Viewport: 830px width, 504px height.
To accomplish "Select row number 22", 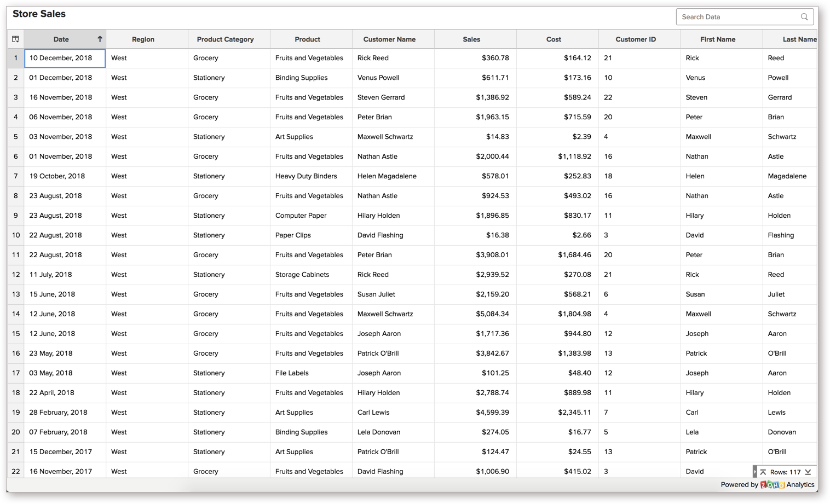I will tap(15, 471).
